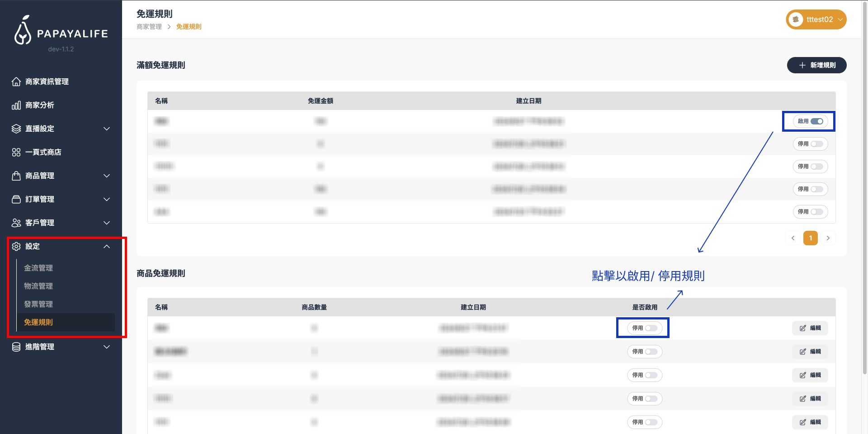Click the grid icon for 一頁式商店
This screenshot has width=868, height=434.
pyautogui.click(x=16, y=152)
